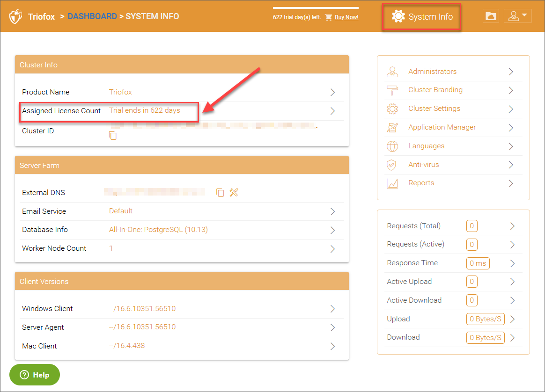Viewport: 545px width, 392px height.
Task: Click the Help button label
Action: (x=41, y=375)
